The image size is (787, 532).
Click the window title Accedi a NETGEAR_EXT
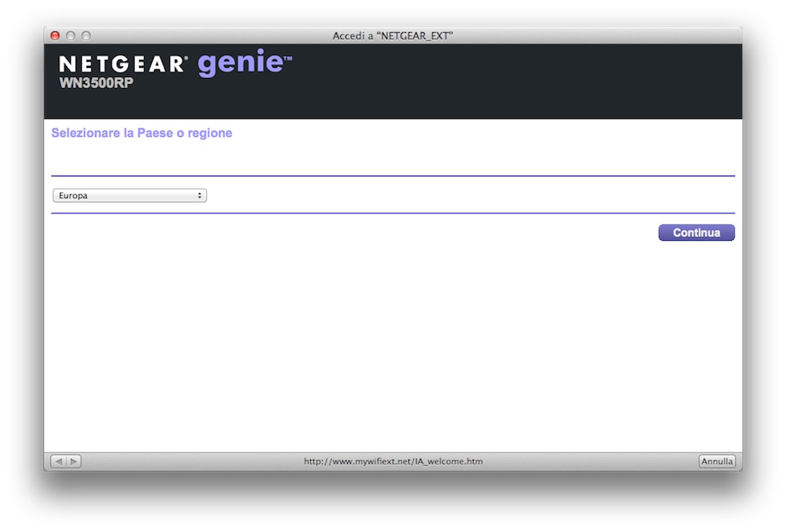[x=393, y=35]
